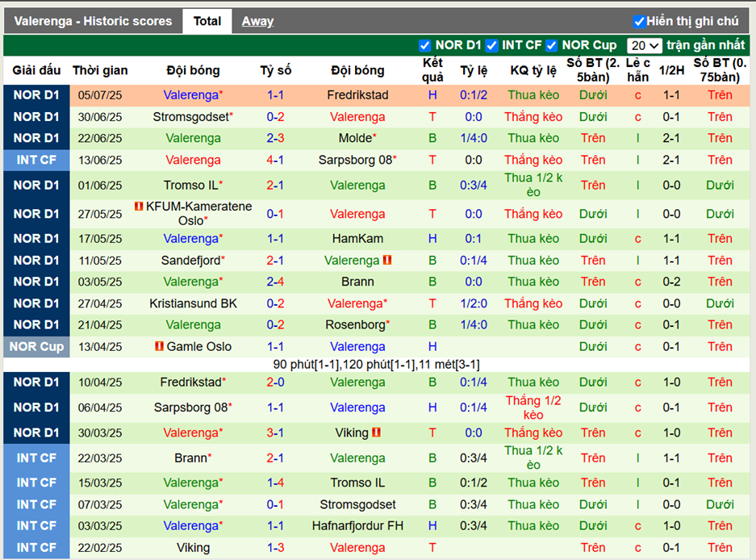Click red card icon beside KFUM-Kameratene Oslo
Viewport: 756px width, 560px height.
pos(139,207)
